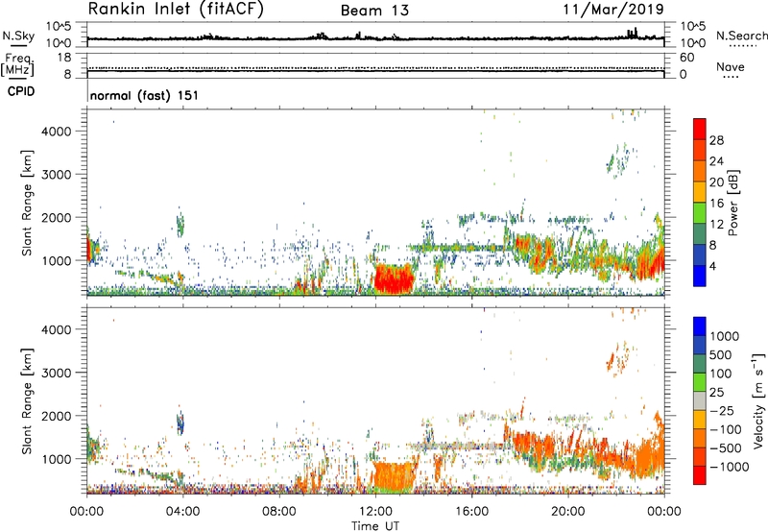Click the '28' label on Power color bar

pyautogui.click(x=716, y=140)
